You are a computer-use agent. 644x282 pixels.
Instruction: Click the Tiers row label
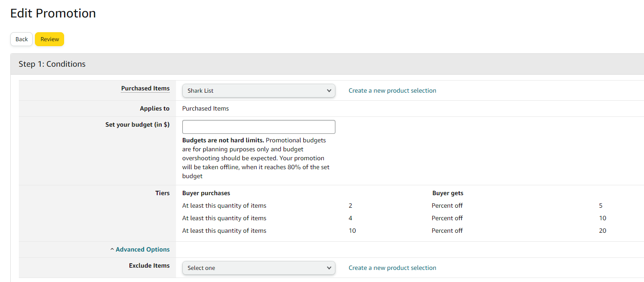coord(162,193)
